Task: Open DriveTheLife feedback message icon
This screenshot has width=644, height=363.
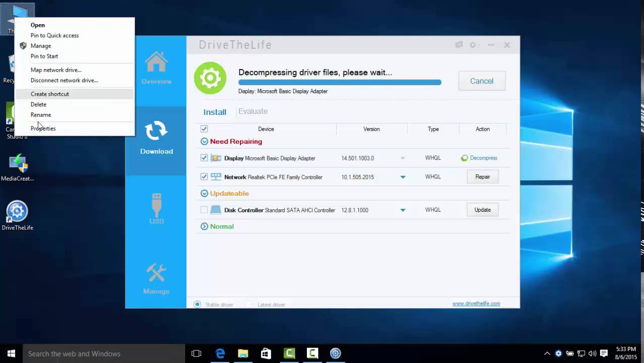Action: [459, 45]
